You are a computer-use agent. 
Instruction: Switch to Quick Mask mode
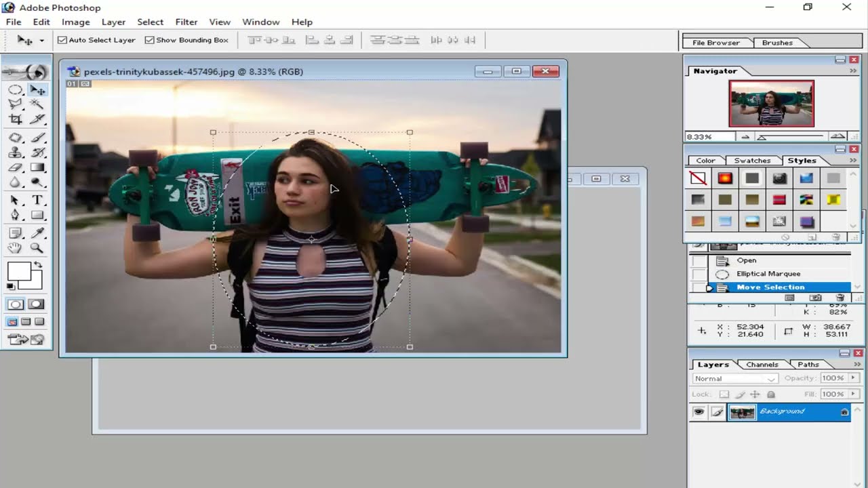click(x=37, y=304)
